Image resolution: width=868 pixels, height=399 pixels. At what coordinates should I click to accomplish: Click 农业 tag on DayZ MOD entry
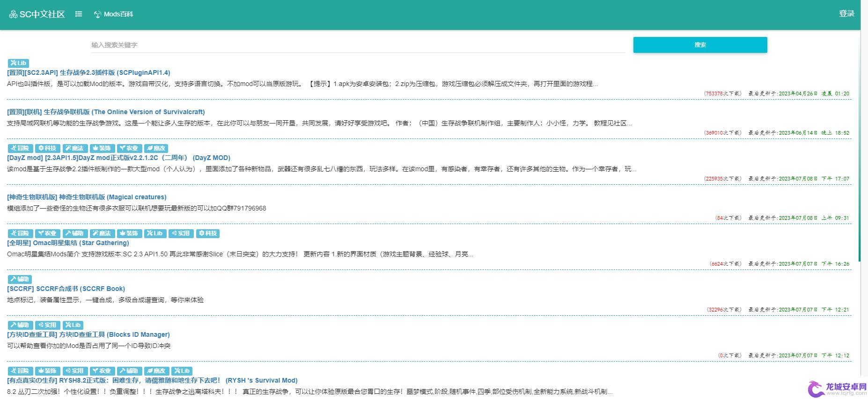129,148
